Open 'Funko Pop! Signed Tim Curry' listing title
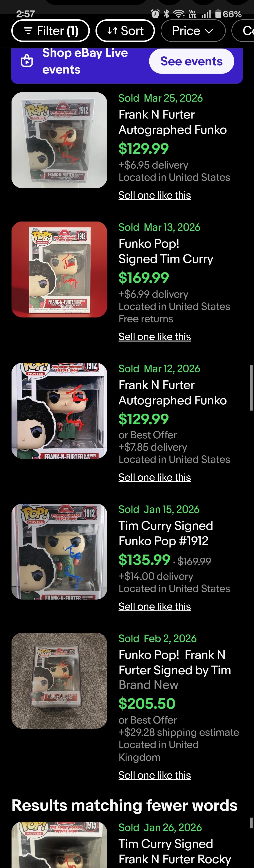This screenshot has height=868, width=254. point(166,251)
